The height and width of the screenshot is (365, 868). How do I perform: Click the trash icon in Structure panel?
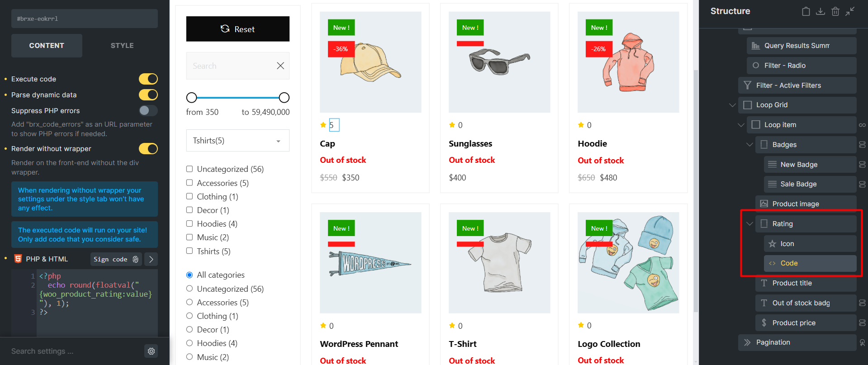click(835, 11)
